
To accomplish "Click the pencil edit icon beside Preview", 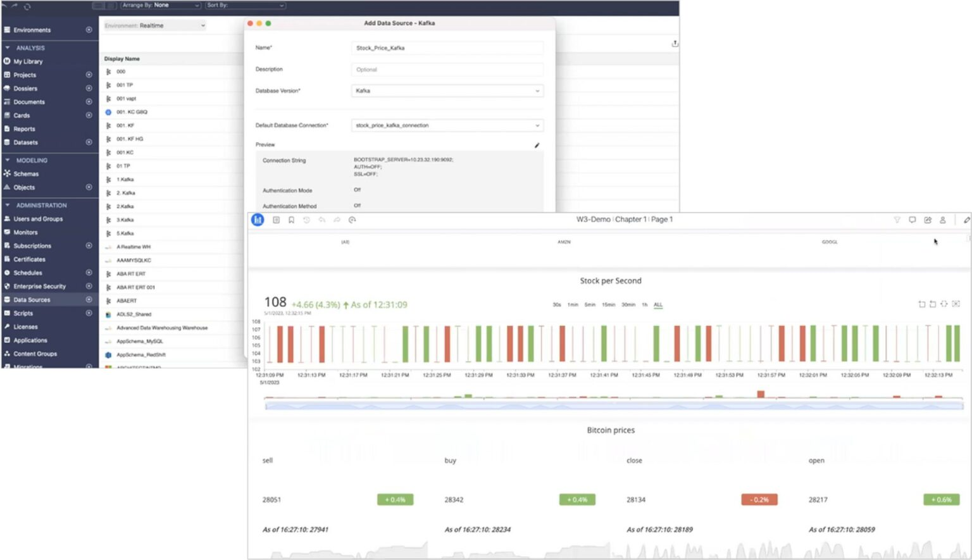I will click(537, 146).
